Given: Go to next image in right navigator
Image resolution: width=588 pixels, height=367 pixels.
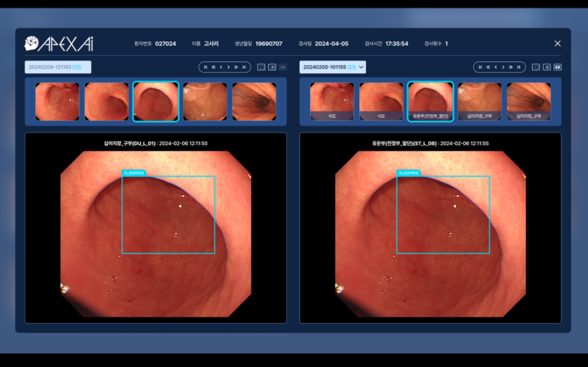Looking at the screenshot, I should 503,67.
